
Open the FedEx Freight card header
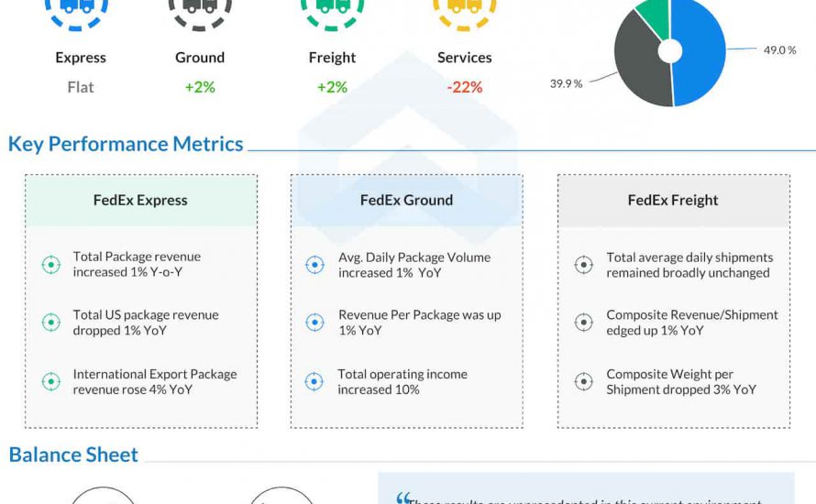[673, 200]
